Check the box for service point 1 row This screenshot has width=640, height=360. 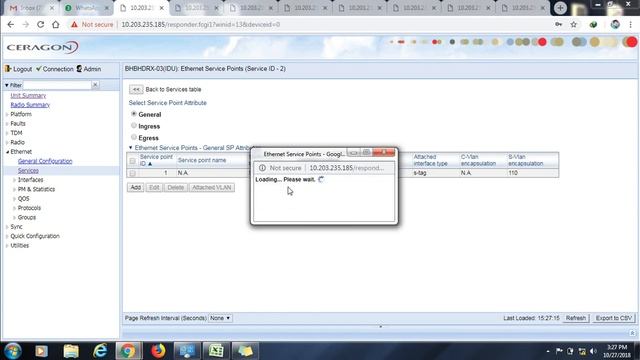click(132, 173)
